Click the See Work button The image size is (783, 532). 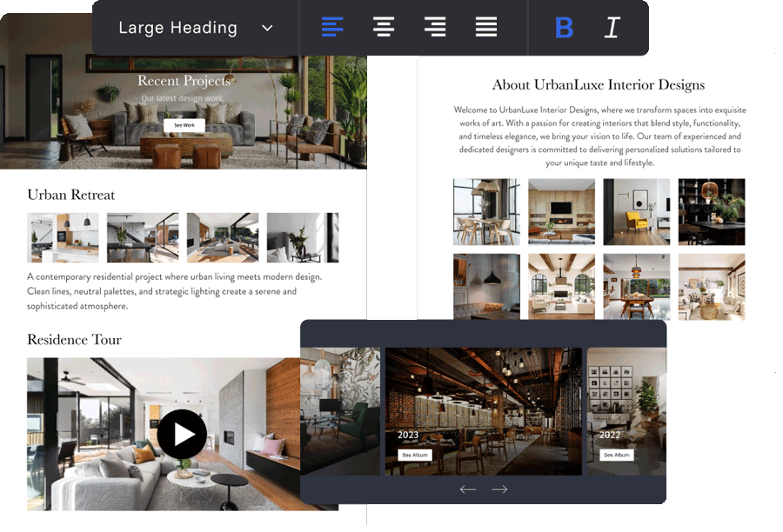pos(184,125)
